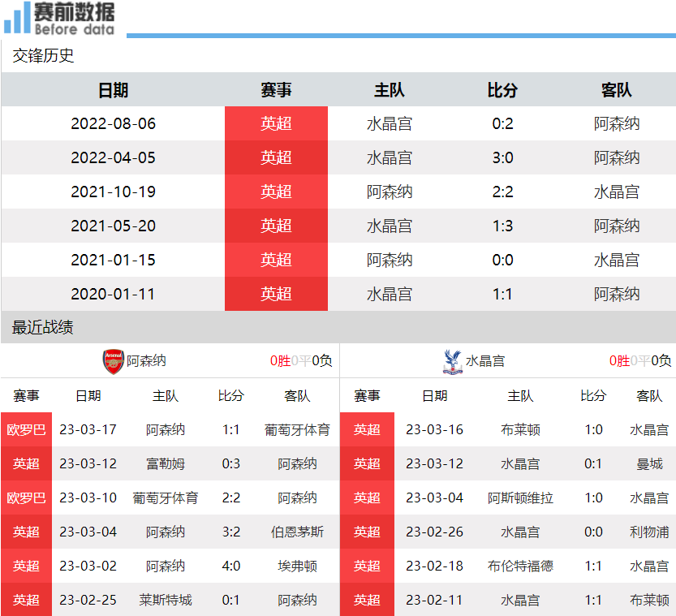Click the 英超 badge on the 2022-08-06 row
This screenshot has height=616, width=676.
point(276,123)
